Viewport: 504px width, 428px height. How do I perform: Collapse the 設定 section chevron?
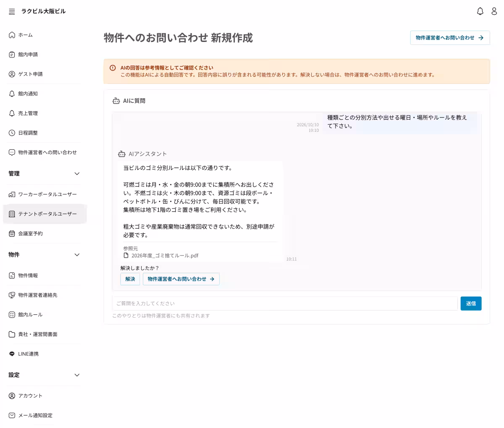pos(77,375)
